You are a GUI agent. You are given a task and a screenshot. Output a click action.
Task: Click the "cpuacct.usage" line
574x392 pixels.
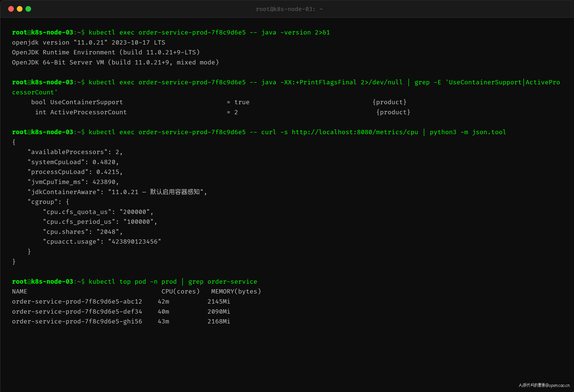[102, 242]
